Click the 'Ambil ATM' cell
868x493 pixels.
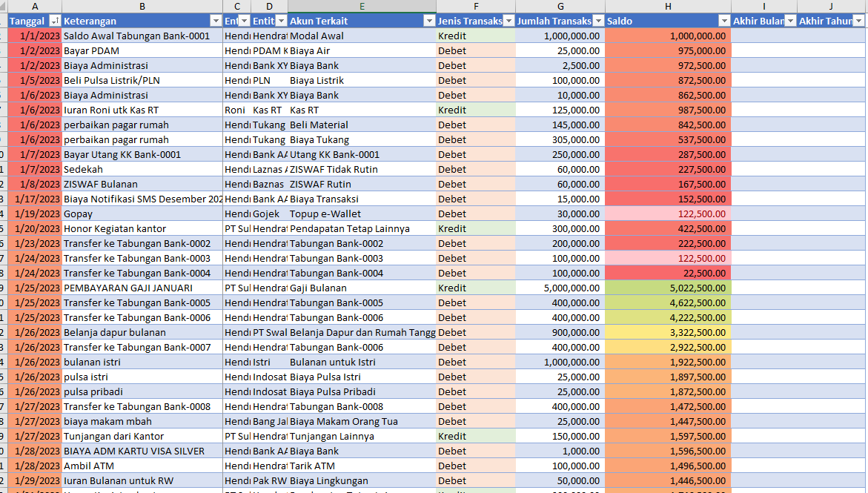point(142,466)
